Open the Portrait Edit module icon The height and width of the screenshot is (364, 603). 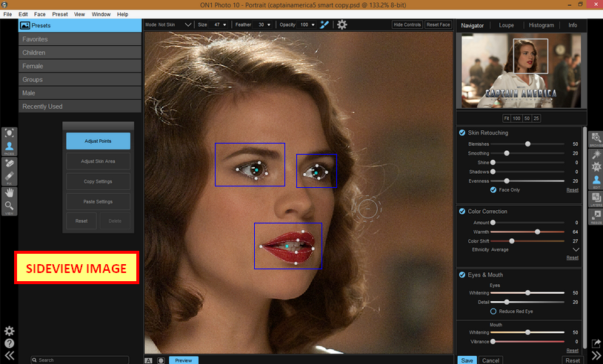[x=596, y=181]
